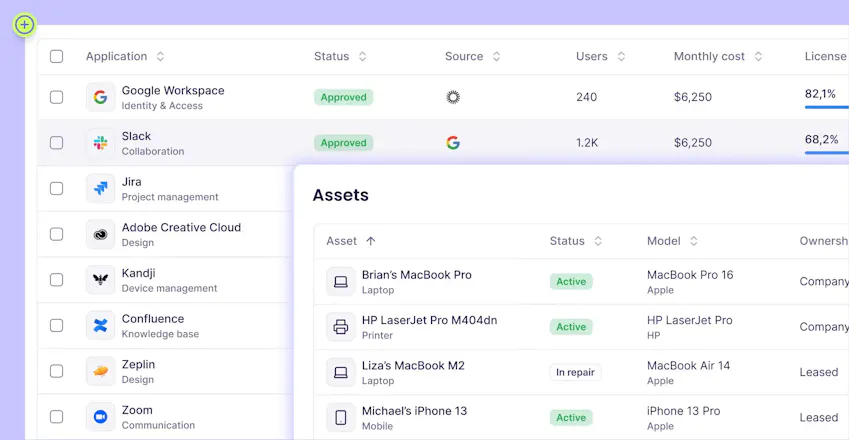Click the laptop icon for Brian's MacBook Pro
This screenshot has width=849, height=440.
pos(341,281)
